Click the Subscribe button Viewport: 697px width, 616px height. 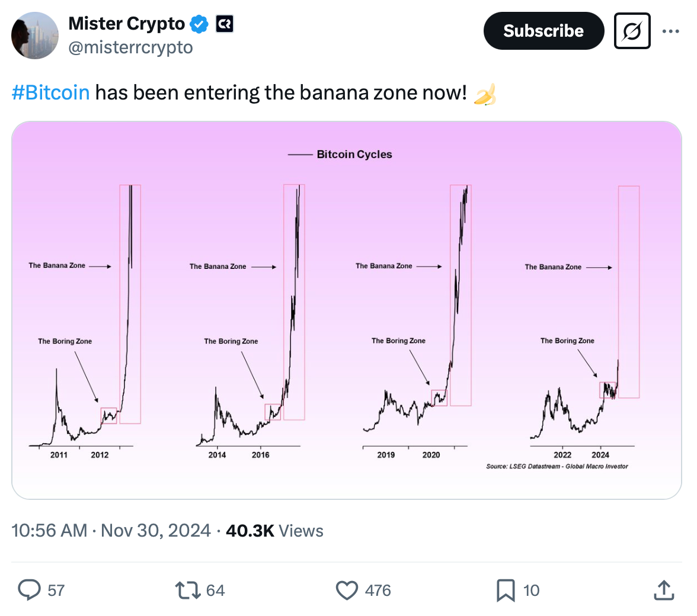click(543, 31)
